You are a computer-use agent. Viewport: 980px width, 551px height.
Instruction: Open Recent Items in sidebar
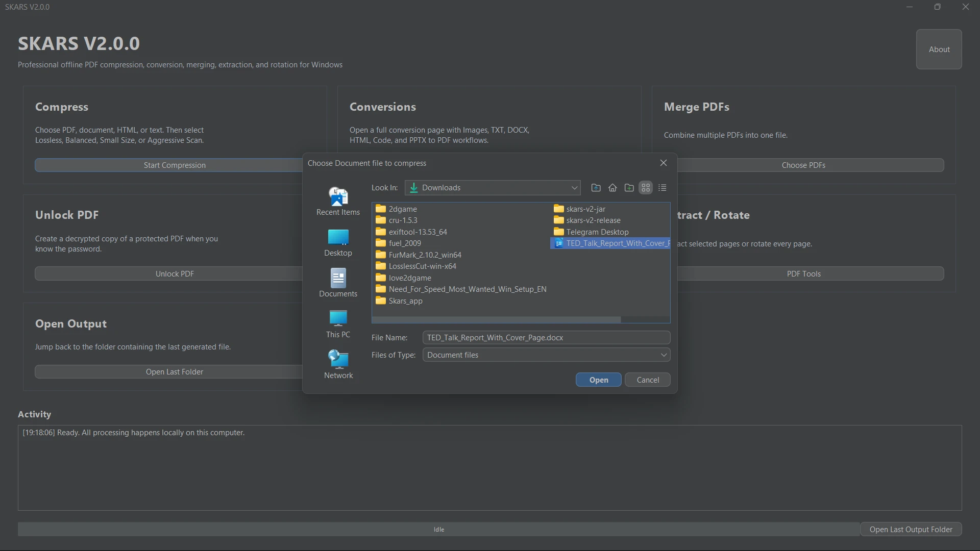(338, 201)
